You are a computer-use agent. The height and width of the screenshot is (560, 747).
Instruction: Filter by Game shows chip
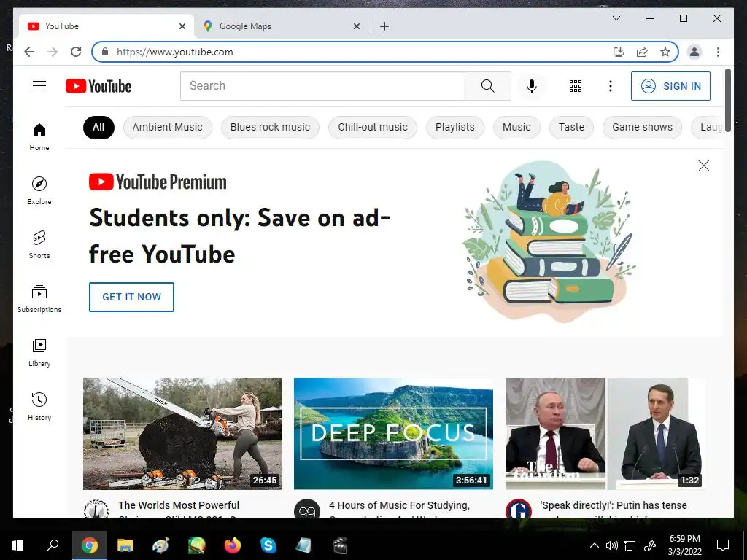[642, 127]
